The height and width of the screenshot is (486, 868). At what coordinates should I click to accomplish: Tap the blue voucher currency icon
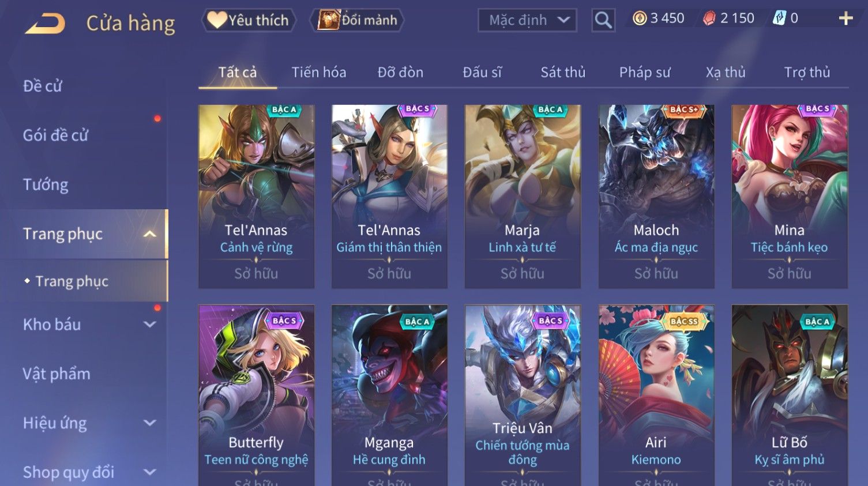tap(779, 18)
